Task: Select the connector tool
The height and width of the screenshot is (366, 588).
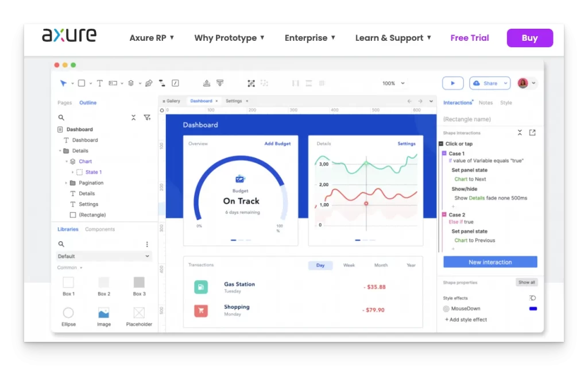Action: click(x=162, y=83)
